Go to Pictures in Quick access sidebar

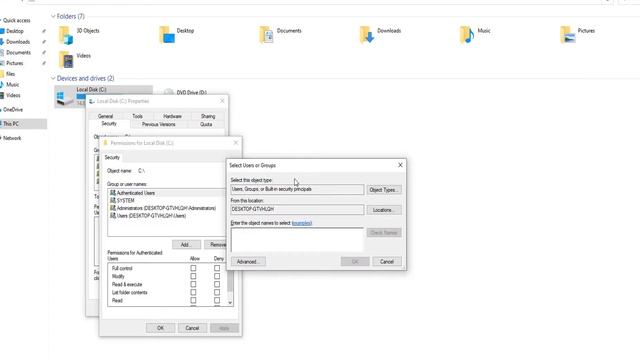15,63
